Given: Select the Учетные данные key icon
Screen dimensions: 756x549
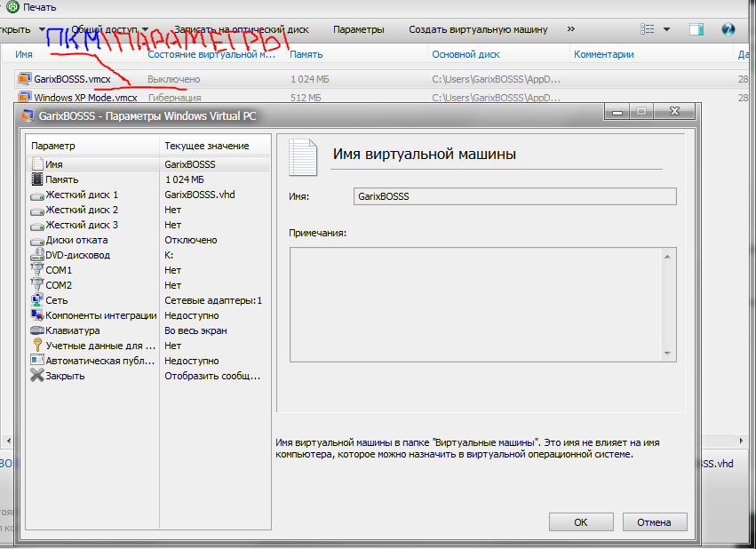Looking at the screenshot, I should 37,345.
